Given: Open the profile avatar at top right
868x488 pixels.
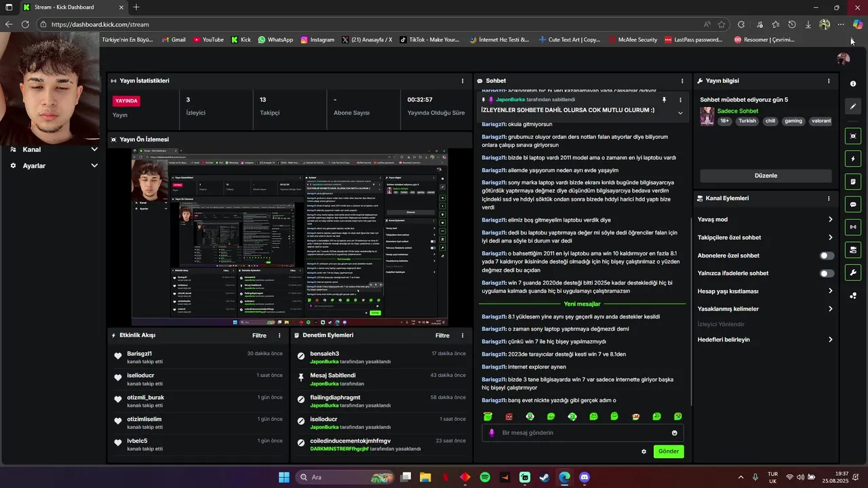Looking at the screenshot, I should pyautogui.click(x=844, y=59).
